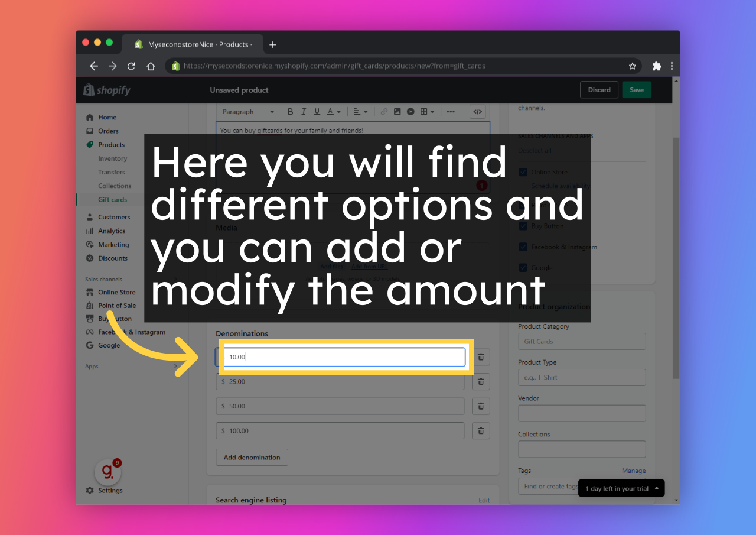Open the Point of Sale channel
The image size is (756, 535).
[111, 306]
